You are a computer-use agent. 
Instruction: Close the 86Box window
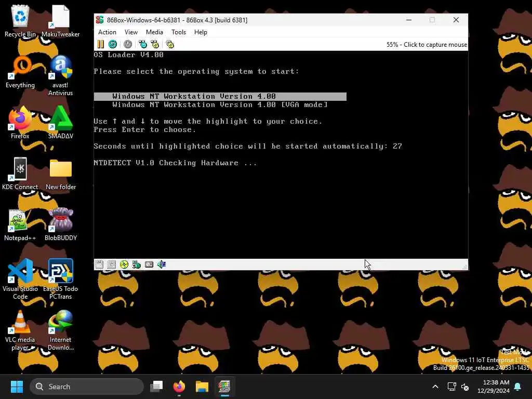(x=456, y=20)
